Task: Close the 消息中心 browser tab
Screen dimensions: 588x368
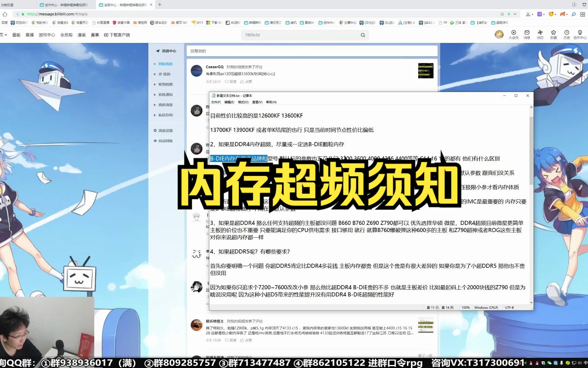Action: (x=151, y=5)
